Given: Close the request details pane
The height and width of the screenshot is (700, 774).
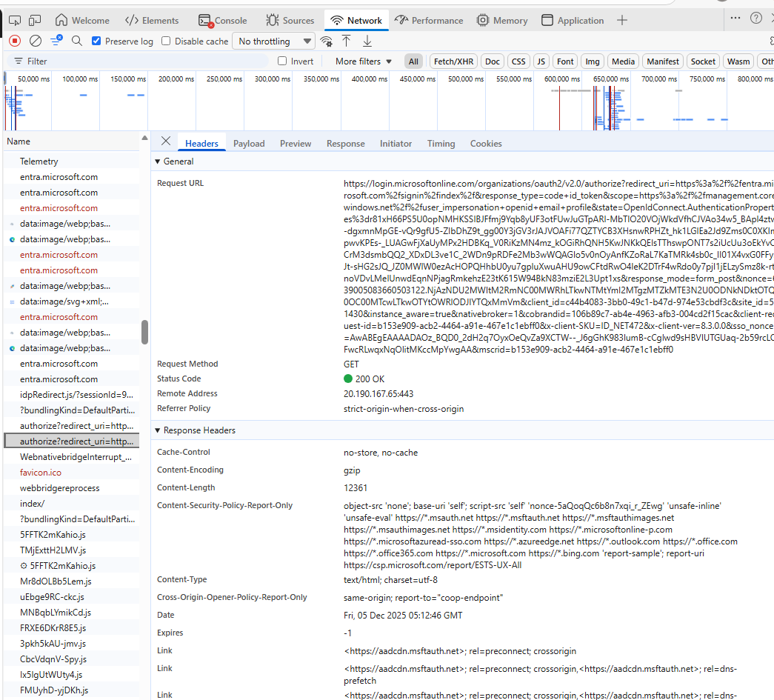Looking at the screenshot, I should [x=166, y=141].
